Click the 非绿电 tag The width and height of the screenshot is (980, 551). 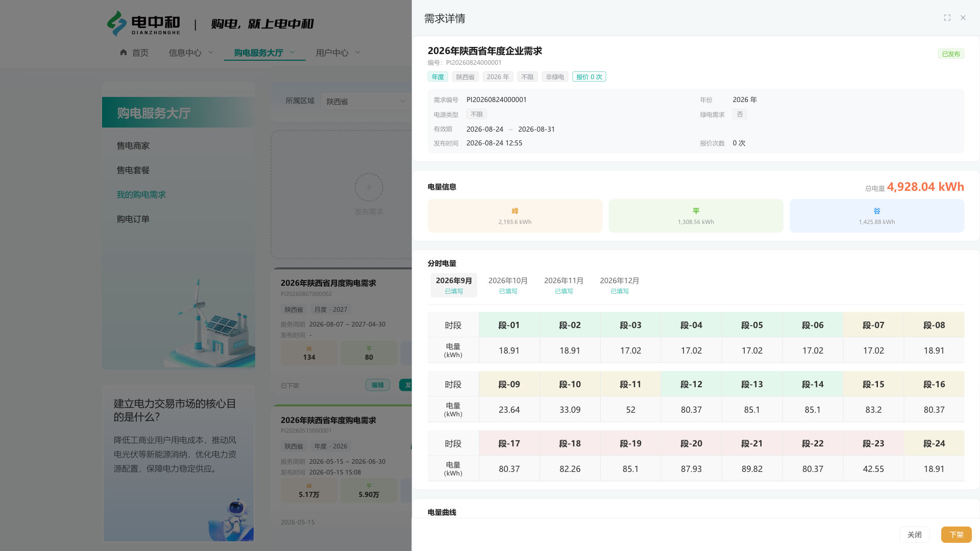coord(555,77)
